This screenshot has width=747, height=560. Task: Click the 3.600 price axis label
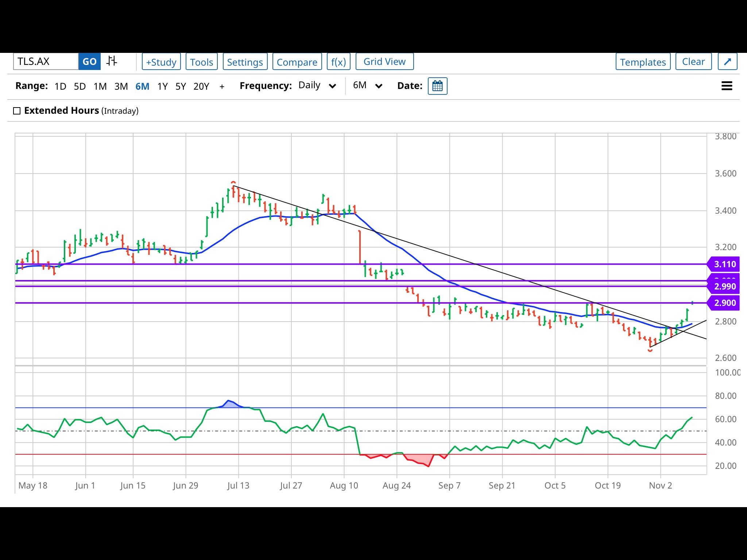pyautogui.click(x=725, y=174)
